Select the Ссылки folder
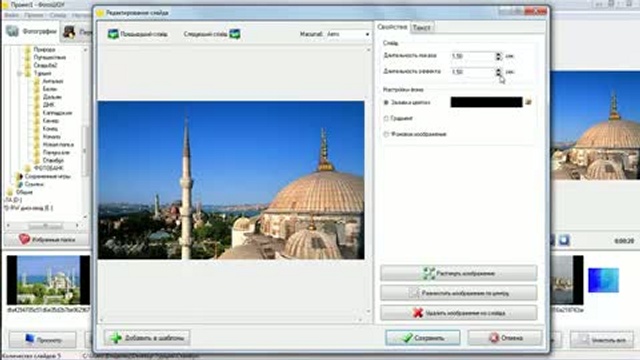Image resolution: width=640 pixels, height=360 pixels. (x=34, y=184)
